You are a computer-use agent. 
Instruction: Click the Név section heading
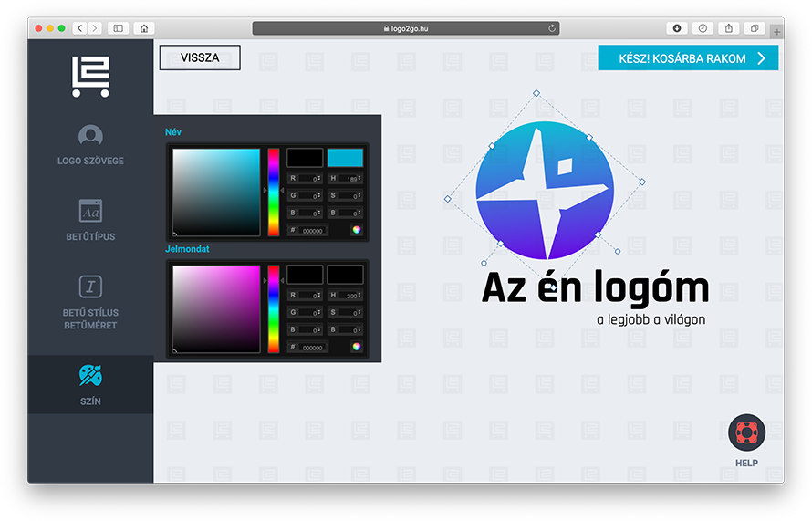tap(173, 132)
